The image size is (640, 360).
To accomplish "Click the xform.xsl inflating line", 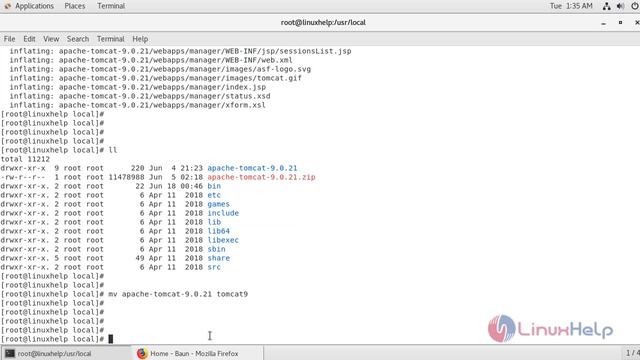I will (x=138, y=105).
